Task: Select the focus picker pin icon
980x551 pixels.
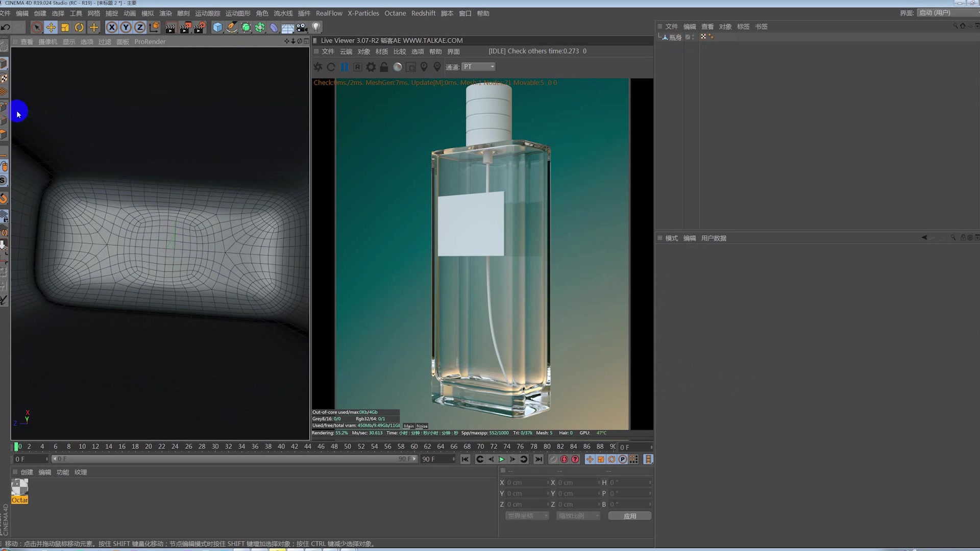Action: 424,67
